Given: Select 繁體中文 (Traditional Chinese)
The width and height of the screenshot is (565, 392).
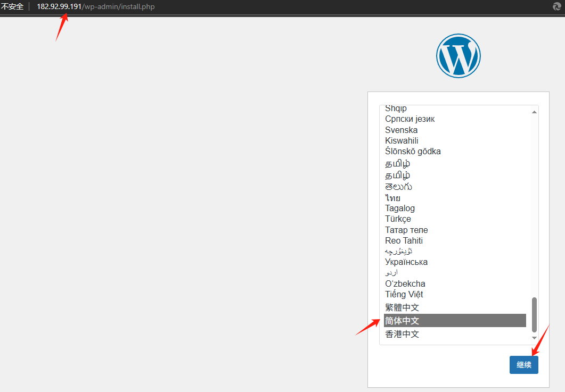Looking at the screenshot, I should click(x=455, y=307).
